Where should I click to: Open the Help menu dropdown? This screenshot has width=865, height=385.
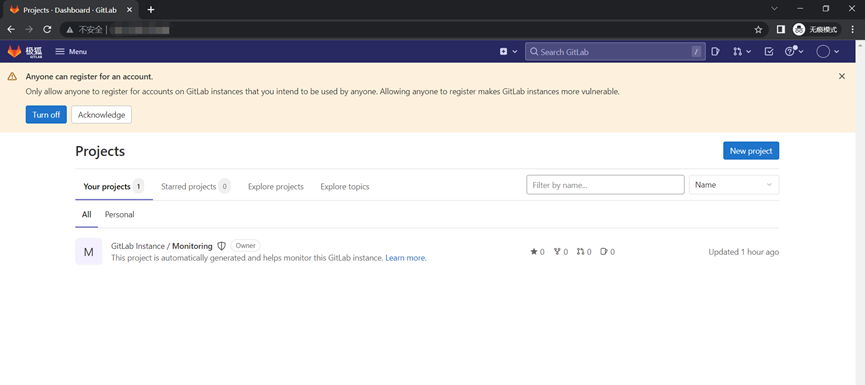[794, 52]
